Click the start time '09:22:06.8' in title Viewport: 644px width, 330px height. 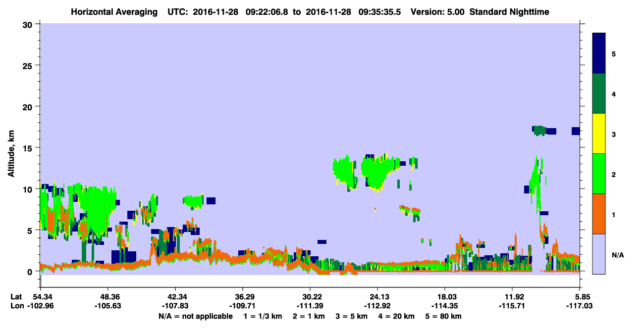[x=266, y=11]
